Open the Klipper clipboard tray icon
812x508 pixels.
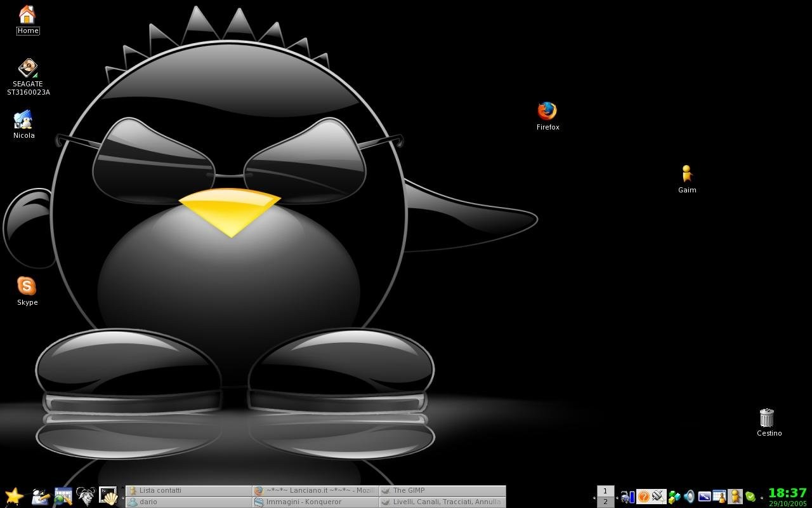tap(674, 497)
